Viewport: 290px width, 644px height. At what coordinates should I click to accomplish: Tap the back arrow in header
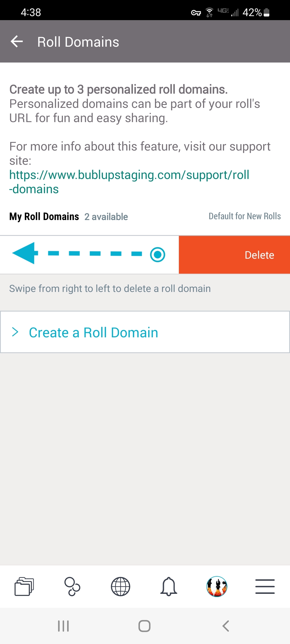tap(17, 42)
